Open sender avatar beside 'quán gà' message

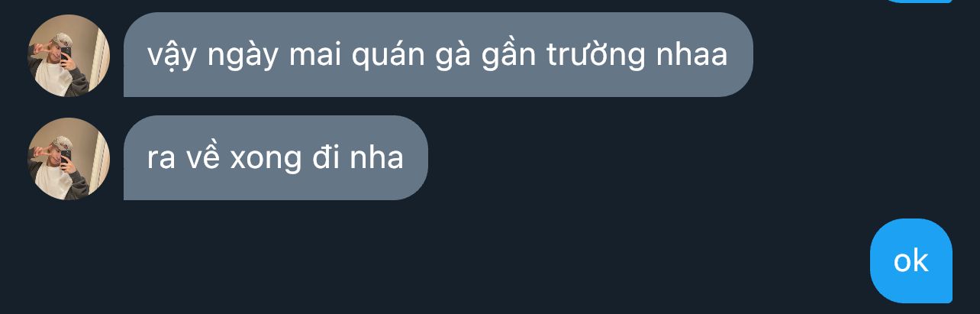point(69,56)
